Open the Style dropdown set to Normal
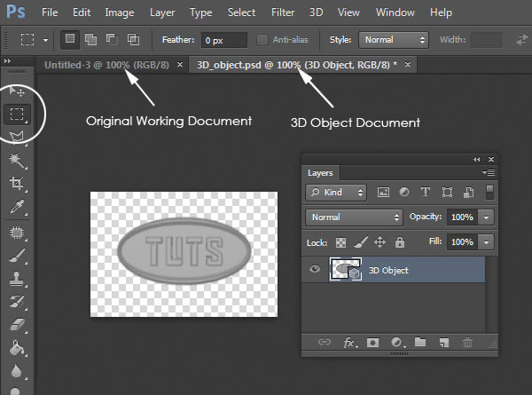532x395 pixels. pos(394,40)
